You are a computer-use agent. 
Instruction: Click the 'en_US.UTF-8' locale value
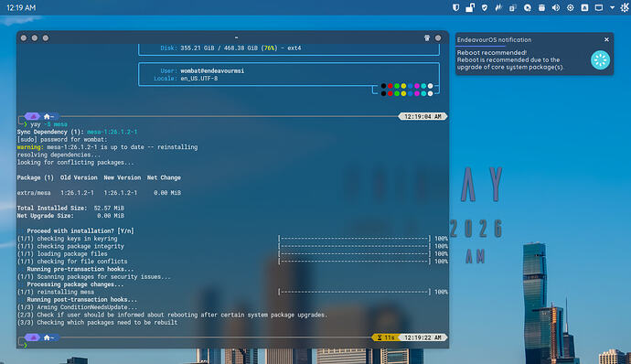click(198, 79)
